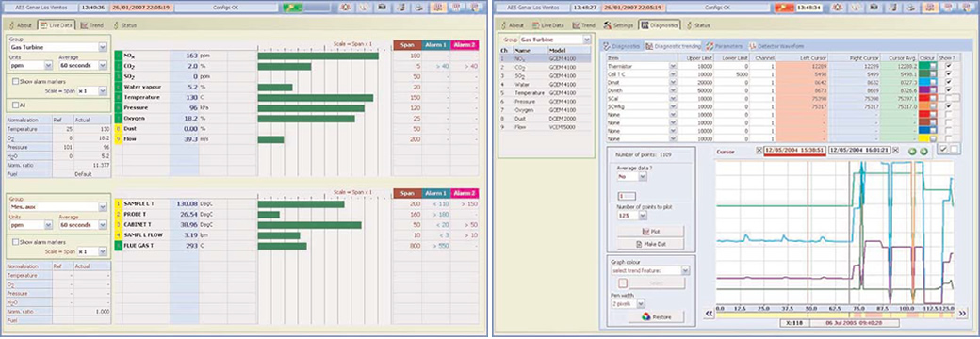
Task: Click the green key login icon
Action: click(x=292, y=8)
